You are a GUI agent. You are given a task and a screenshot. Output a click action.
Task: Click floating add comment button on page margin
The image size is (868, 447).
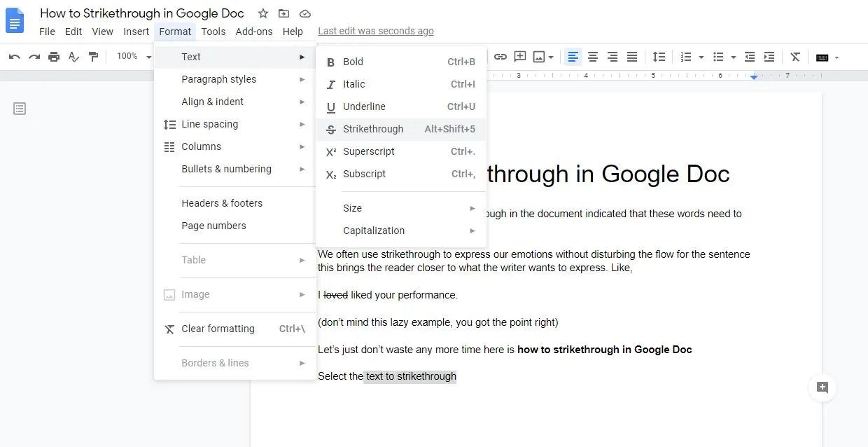822,387
